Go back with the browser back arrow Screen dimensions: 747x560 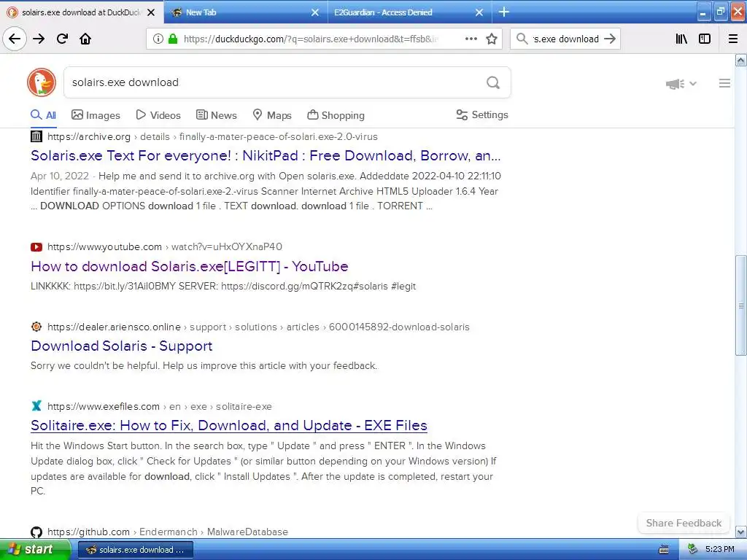(x=15, y=39)
